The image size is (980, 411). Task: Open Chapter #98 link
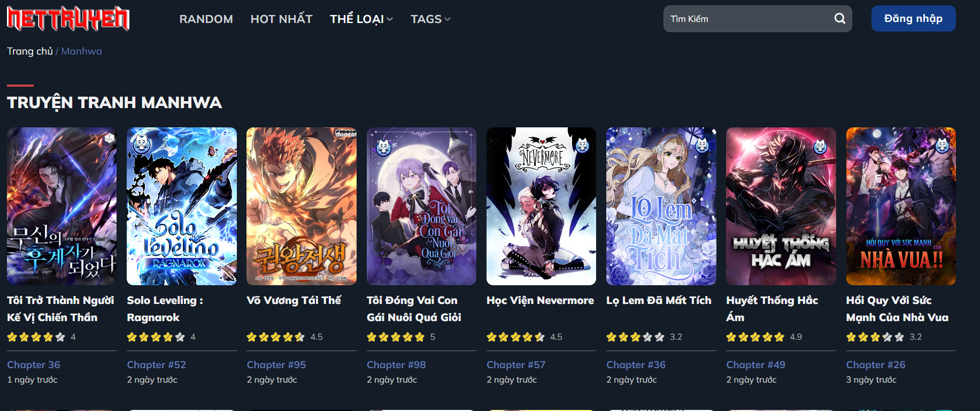[396, 364]
